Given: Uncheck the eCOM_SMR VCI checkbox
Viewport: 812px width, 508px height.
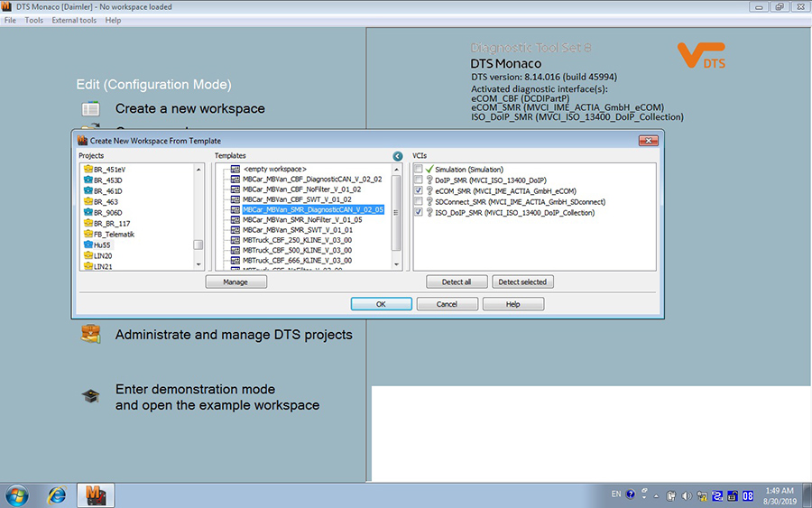Looking at the screenshot, I should coord(419,191).
